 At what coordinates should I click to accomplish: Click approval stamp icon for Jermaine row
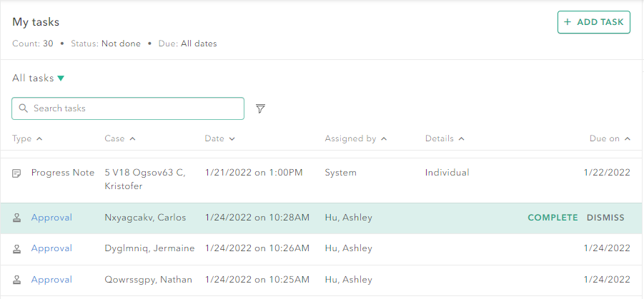(16, 248)
